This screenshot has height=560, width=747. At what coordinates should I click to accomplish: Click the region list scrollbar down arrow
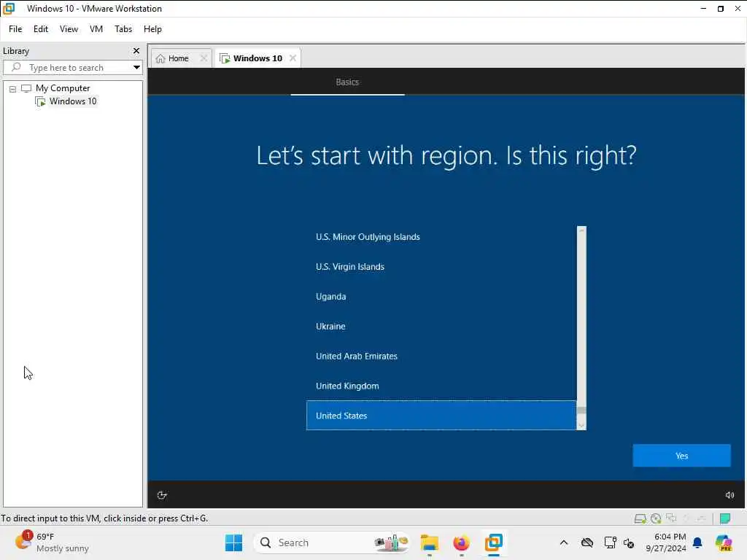581,426
